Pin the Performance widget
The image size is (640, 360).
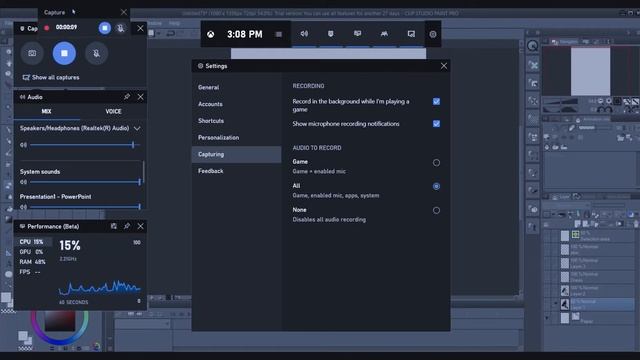[x=127, y=226]
